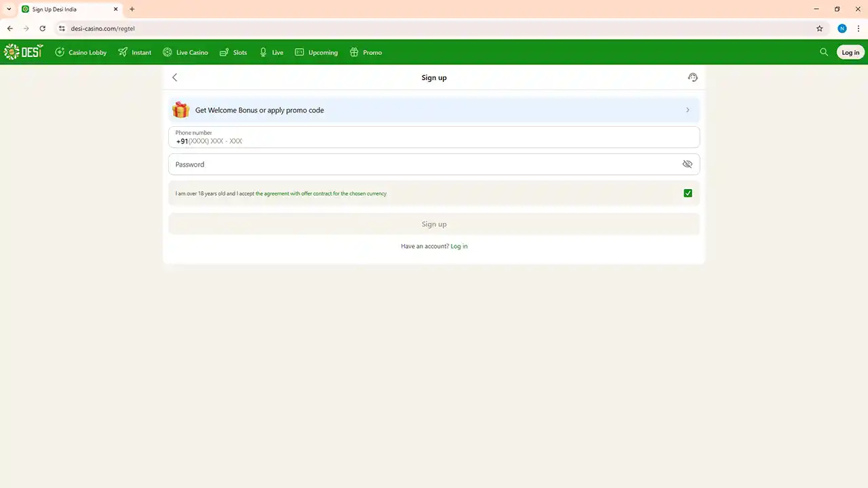Open the search magnifier icon
This screenshot has width=868, height=488.
tap(824, 52)
